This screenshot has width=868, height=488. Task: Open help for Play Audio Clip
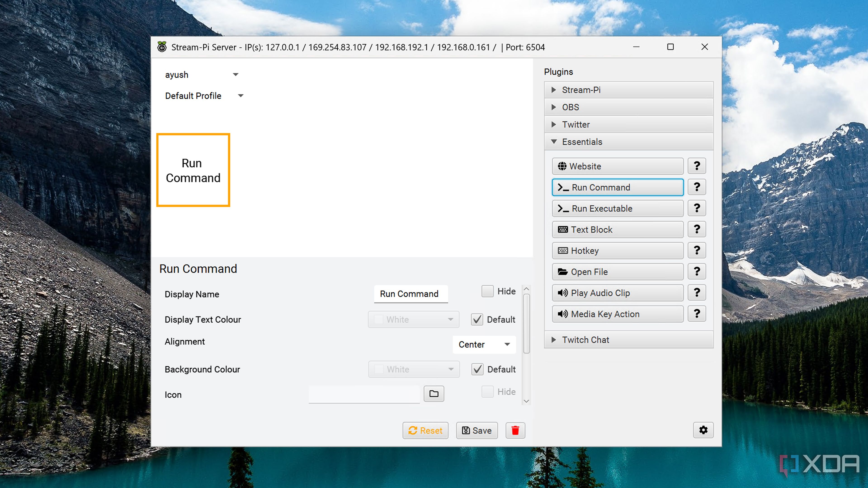coord(696,293)
